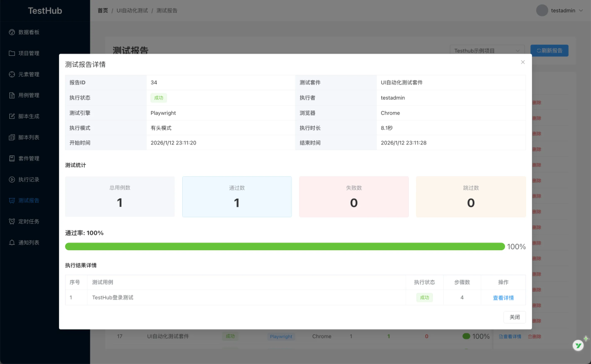Click the 8.1秒 duration value
The width and height of the screenshot is (591, 364).
tap(387, 128)
